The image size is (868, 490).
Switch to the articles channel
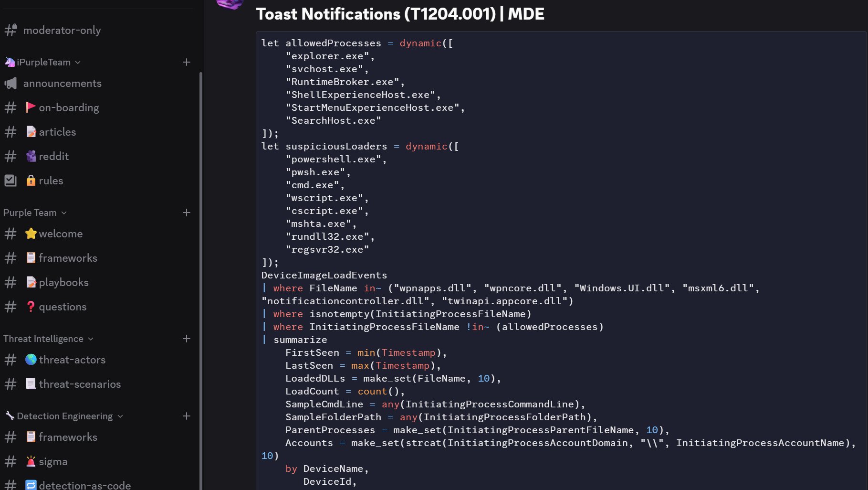tap(57, 132)
